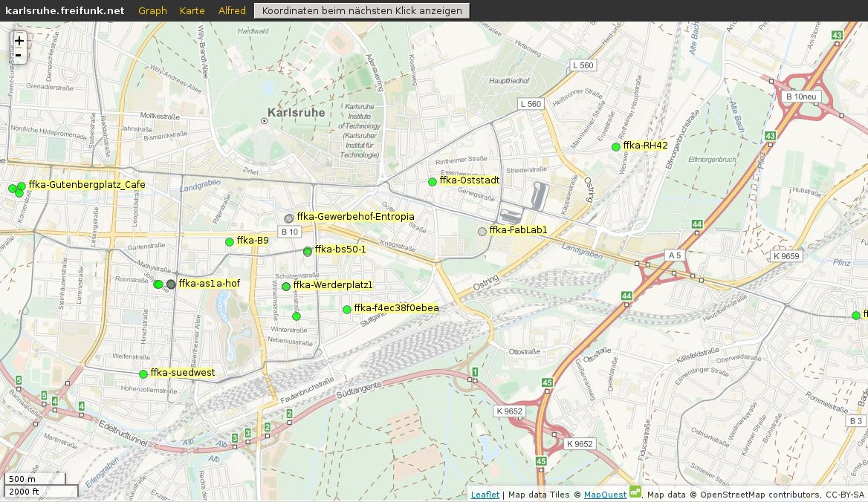
Task: Click the karlsruhe.freifunk.net site title
Action: [62, 10]
